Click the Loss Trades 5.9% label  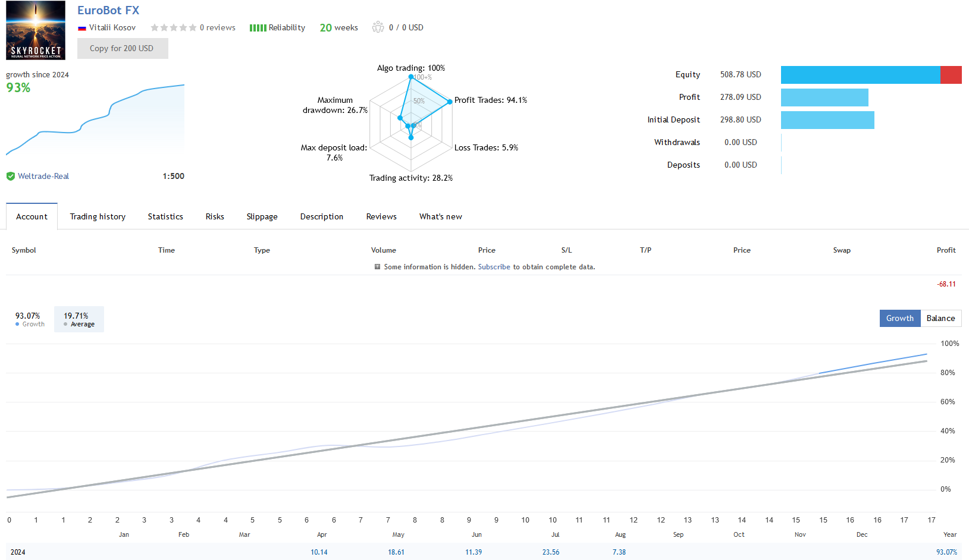pos(486,147)
